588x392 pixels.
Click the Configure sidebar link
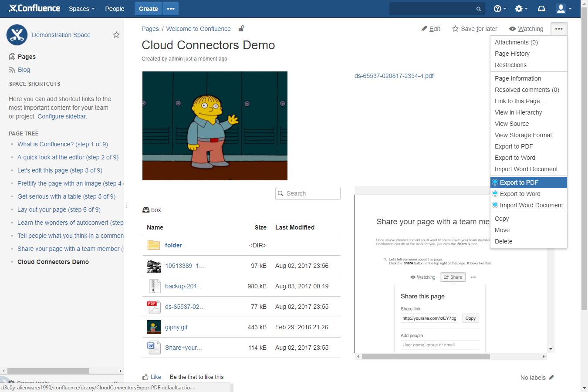(x=62, y=116)
